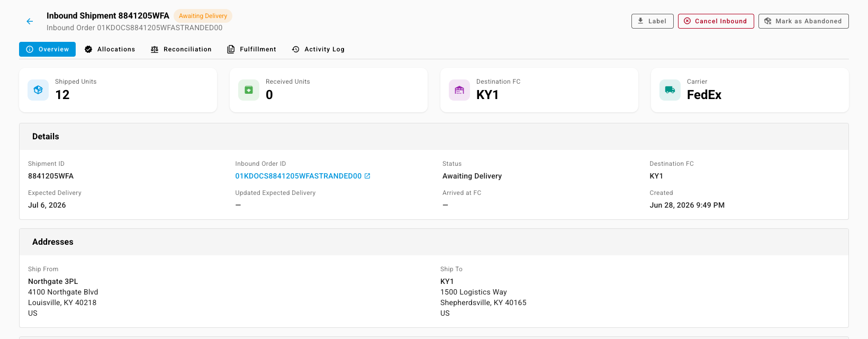This screenshot has height=339, width=868.
Task: Click the Carrier truck icon
Action: [x=670, y=90]
